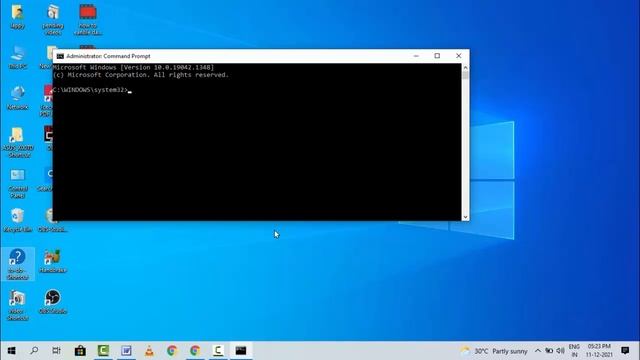The height and width of the screenshot is (360, 640).
Task: Show hidden system tray icons
Action: pos(538,351)
